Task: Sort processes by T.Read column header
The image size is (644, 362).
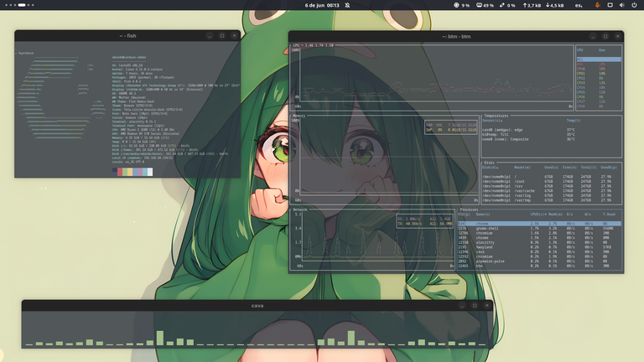Action: (609, 215)
